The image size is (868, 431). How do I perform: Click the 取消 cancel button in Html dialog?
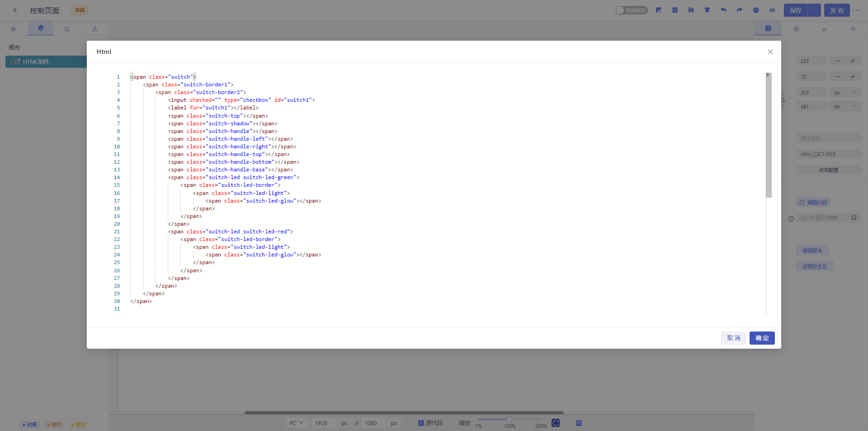pos(733,338)
